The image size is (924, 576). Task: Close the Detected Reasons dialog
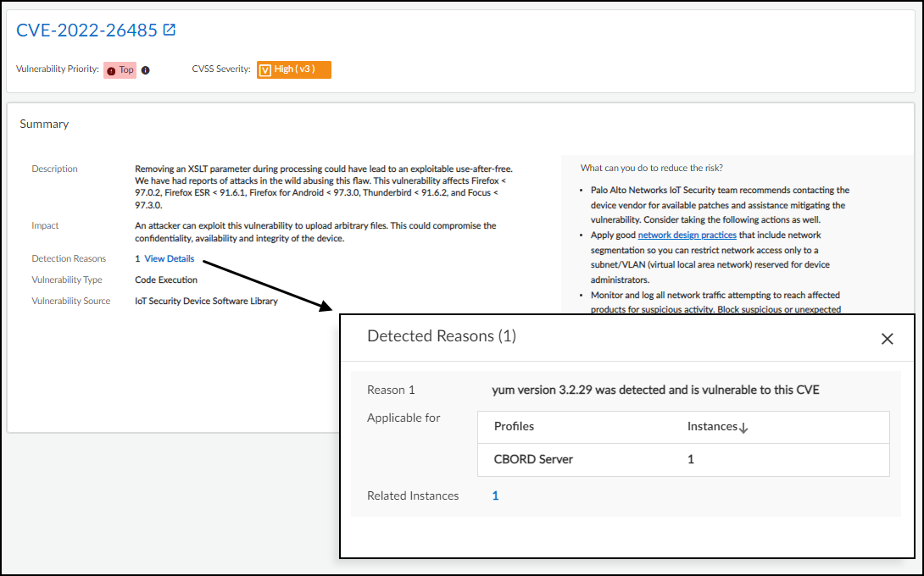pyautogui.click(x=887, y=339)
